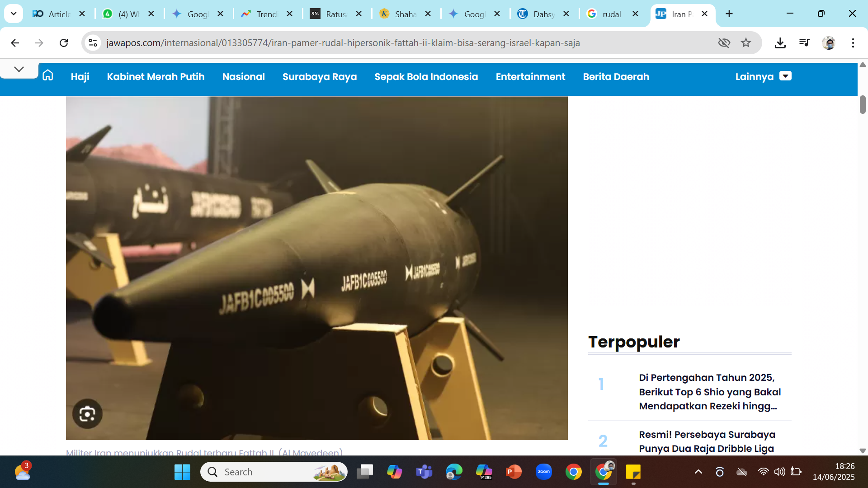The image size is (868, 488).
Task: Open the media controls icon
Action: [804, 43]
